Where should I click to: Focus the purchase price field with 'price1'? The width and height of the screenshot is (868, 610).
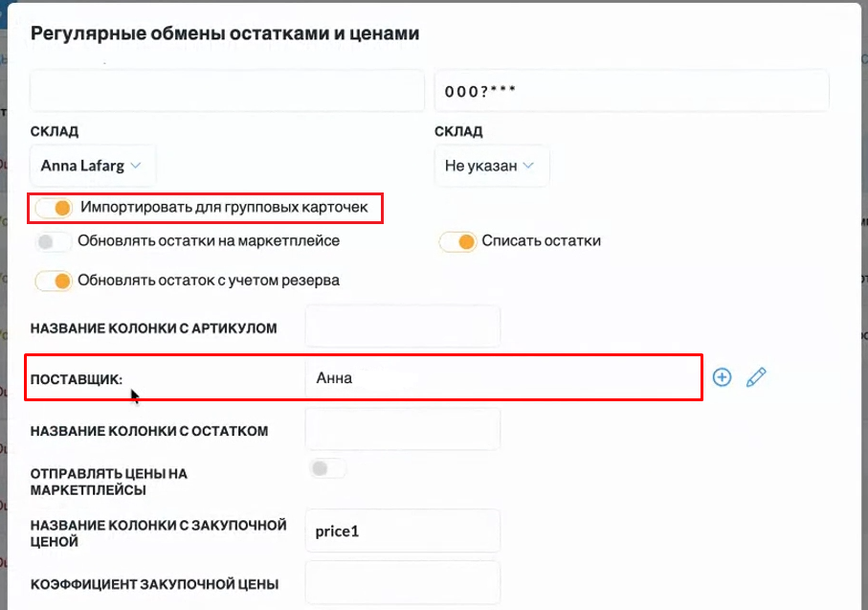pos(403,531)
